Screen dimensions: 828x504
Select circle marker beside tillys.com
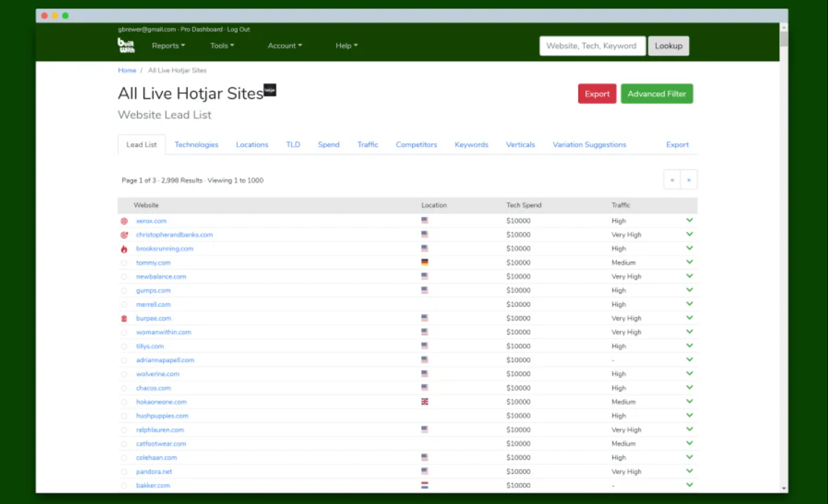pyautogui.click(x=124, y=346)
